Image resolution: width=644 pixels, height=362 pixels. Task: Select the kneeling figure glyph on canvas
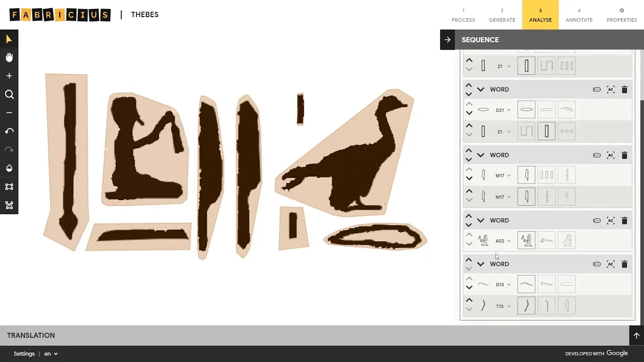click(144, 149)
